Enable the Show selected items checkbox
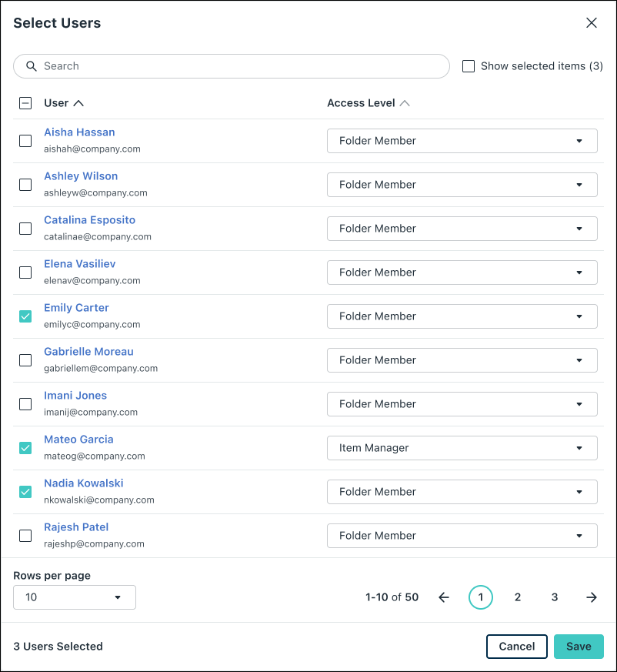 [469, 66]
